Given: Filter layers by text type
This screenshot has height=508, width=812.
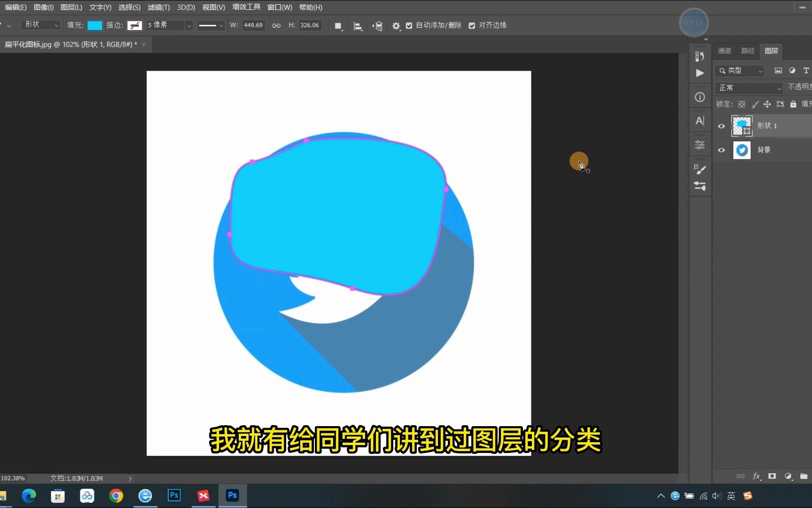Looking at the screenshot, I should pos(806,71).
